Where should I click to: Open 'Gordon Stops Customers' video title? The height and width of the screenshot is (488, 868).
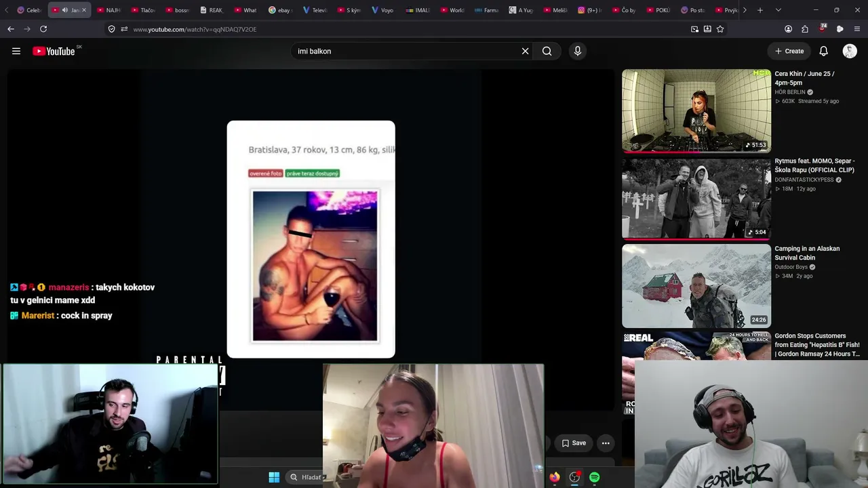click(x=817, y=345)
